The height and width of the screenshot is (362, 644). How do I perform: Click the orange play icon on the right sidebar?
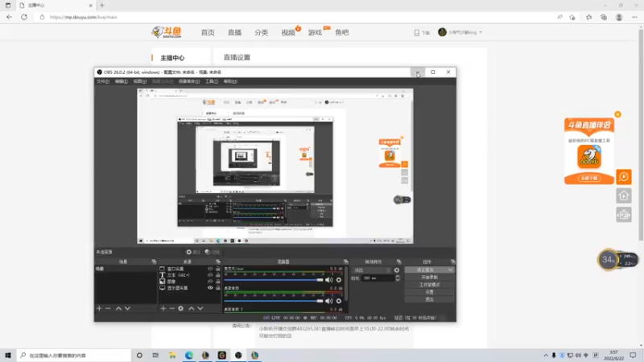tap(623, 177)
